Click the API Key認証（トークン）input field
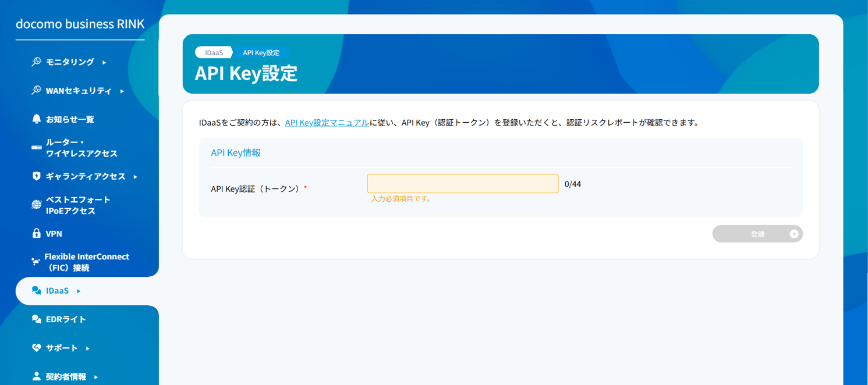Image resolution: width=868 pixels, height=385 pixels. [462, 183]
